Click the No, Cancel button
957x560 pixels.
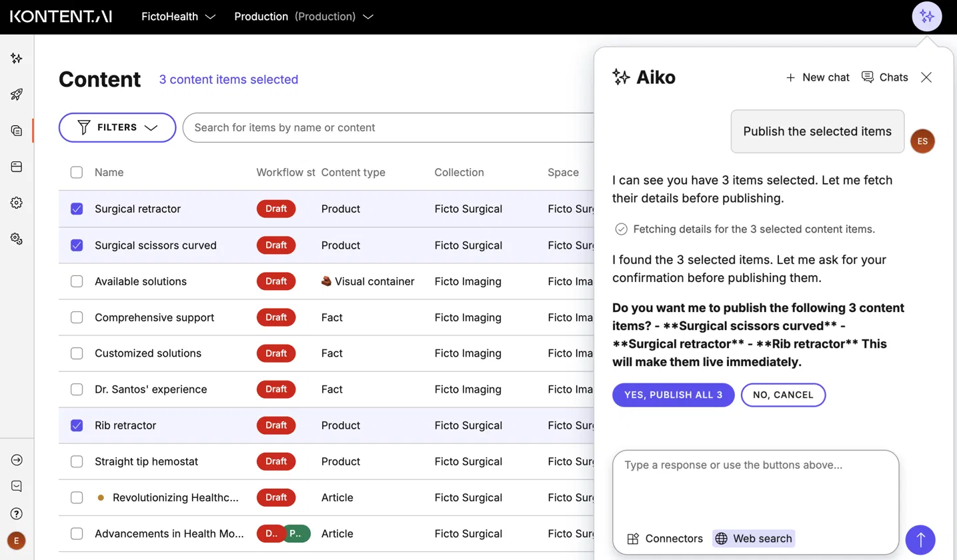783,395
